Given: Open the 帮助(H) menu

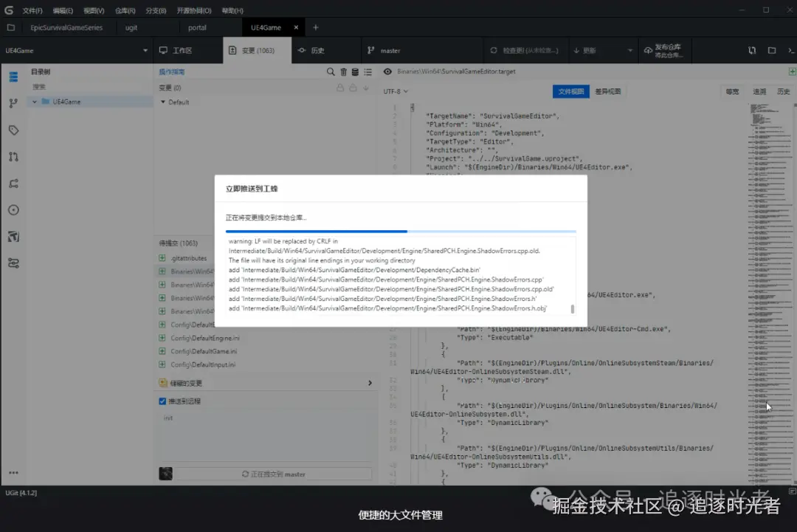Looking at the screenshot, I should [232, 10].
